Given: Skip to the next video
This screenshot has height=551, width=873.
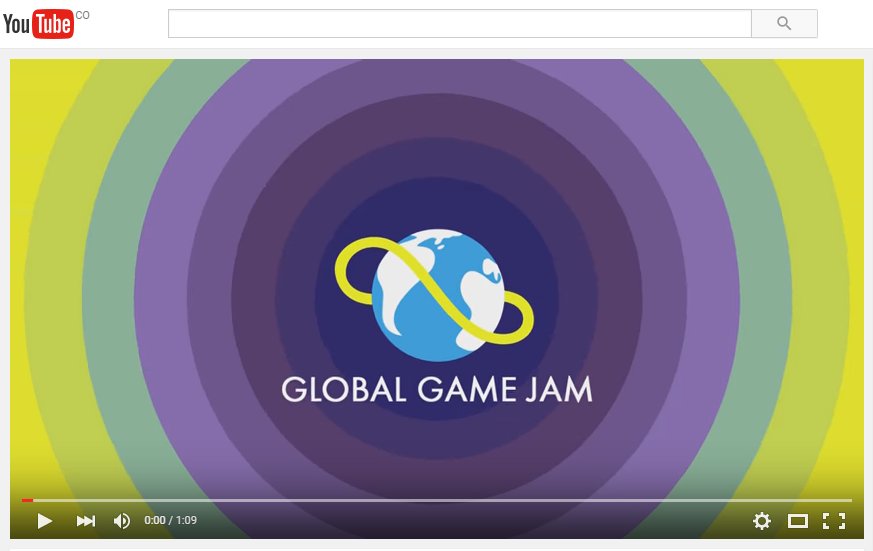Looking at the screenshot, I should coord(86,521).
